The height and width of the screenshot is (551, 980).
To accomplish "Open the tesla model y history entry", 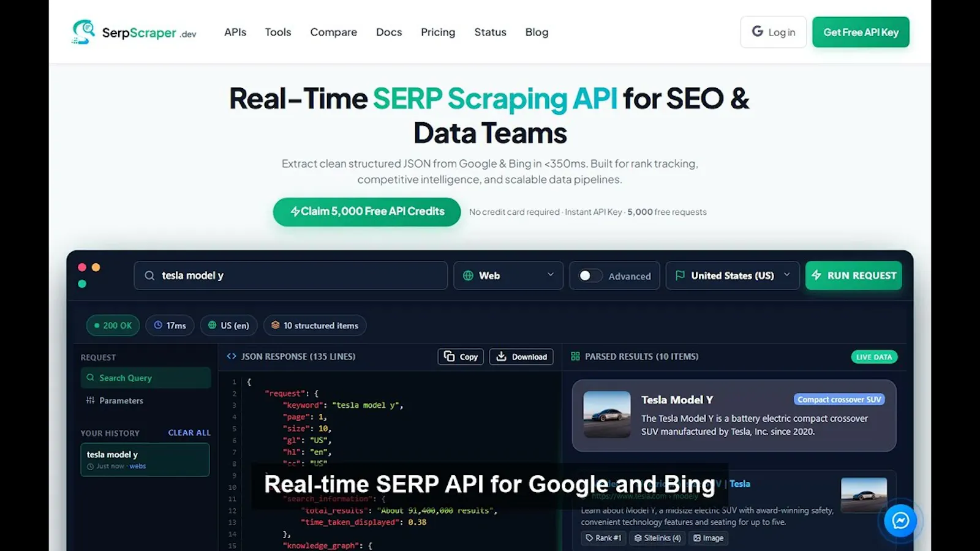I will pos(145,460).
